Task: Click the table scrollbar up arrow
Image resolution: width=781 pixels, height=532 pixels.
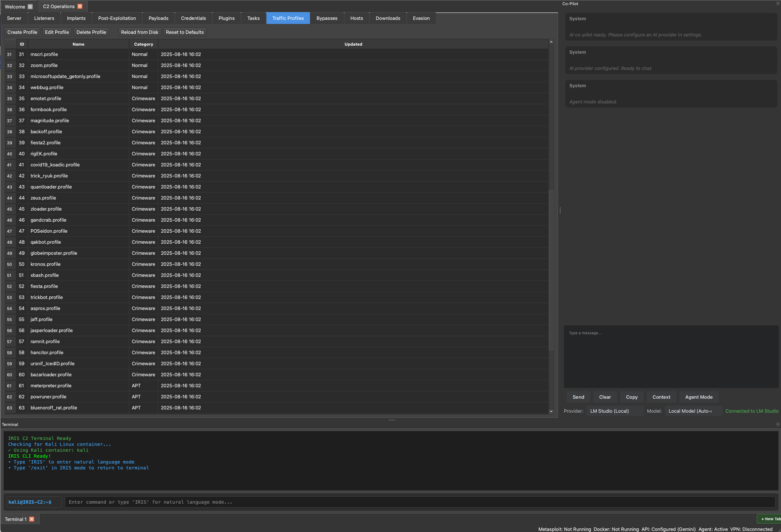Action: pyautogui.click(x=551, y=42)
